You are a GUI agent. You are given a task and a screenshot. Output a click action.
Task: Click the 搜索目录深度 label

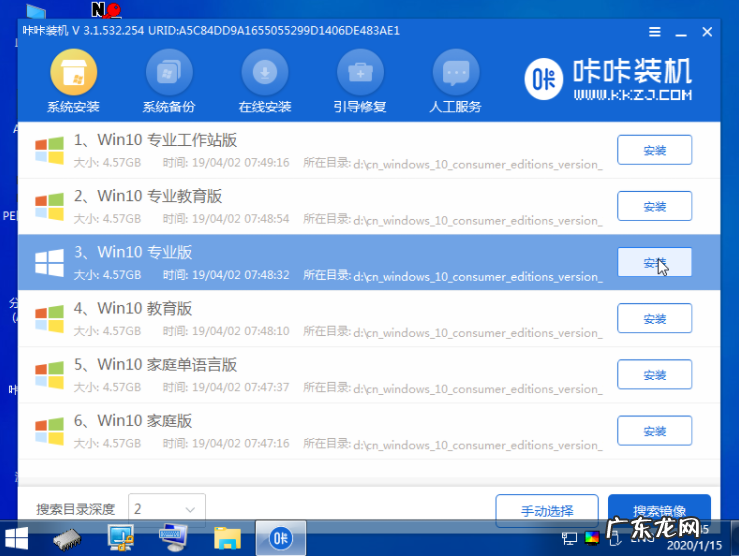(x=75, y=509)
